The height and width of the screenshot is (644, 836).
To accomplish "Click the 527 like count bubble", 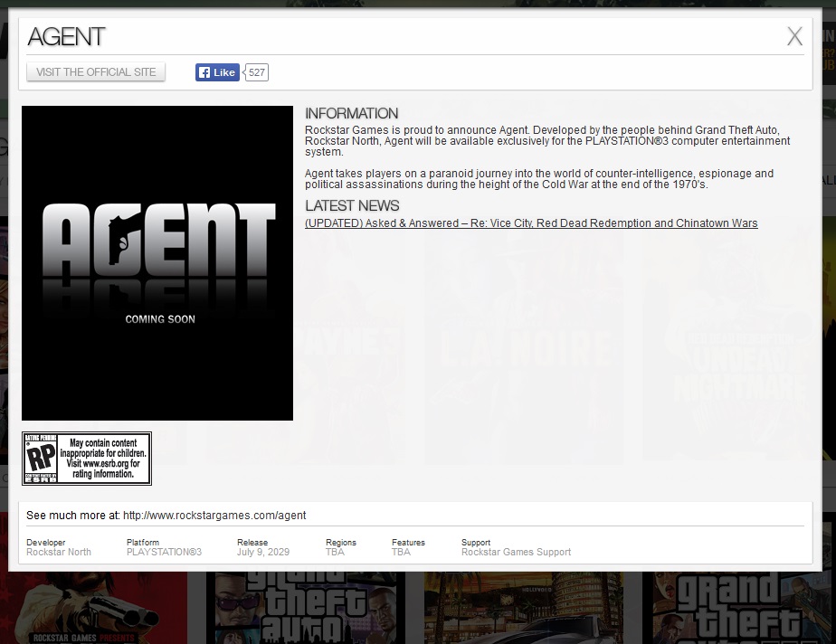I will (x=257, y=72).
